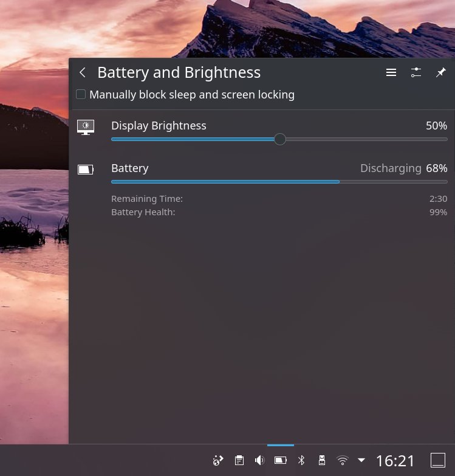455x476 pixels.
Task: Open the volume speaker tray icon
Action: click(260, 460)
